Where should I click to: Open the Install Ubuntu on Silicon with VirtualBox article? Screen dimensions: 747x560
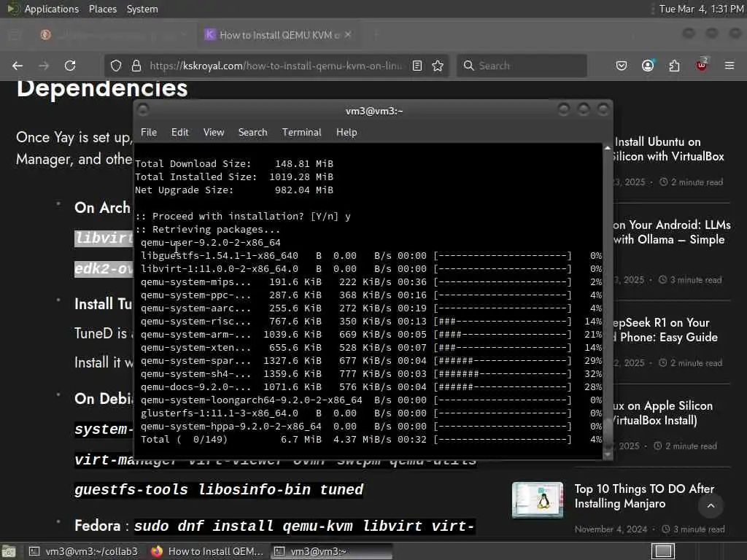coord(669,149)
